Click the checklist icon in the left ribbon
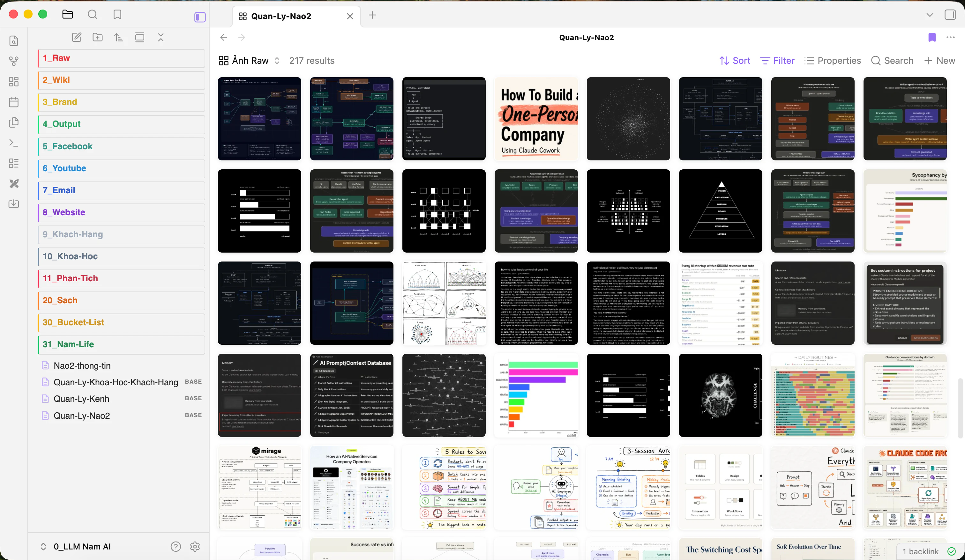This screenshot has height=560, width=965. tap(14, 163)
